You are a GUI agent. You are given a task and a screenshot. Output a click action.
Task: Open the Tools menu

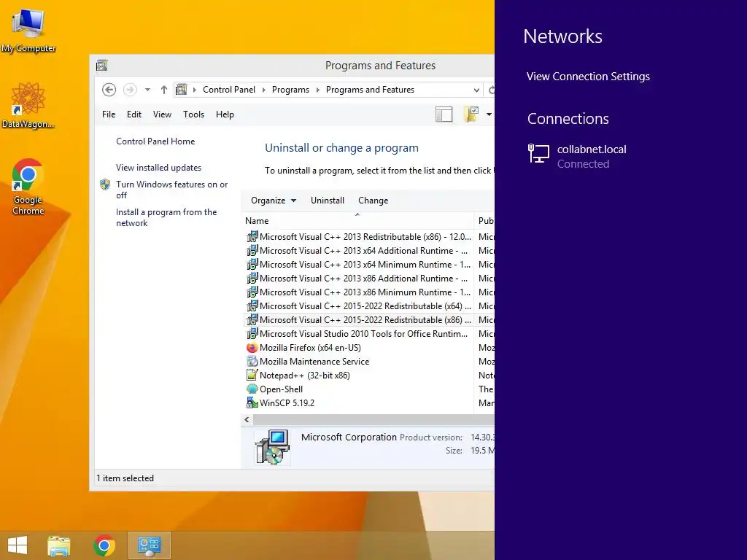[x=193, y=114]
